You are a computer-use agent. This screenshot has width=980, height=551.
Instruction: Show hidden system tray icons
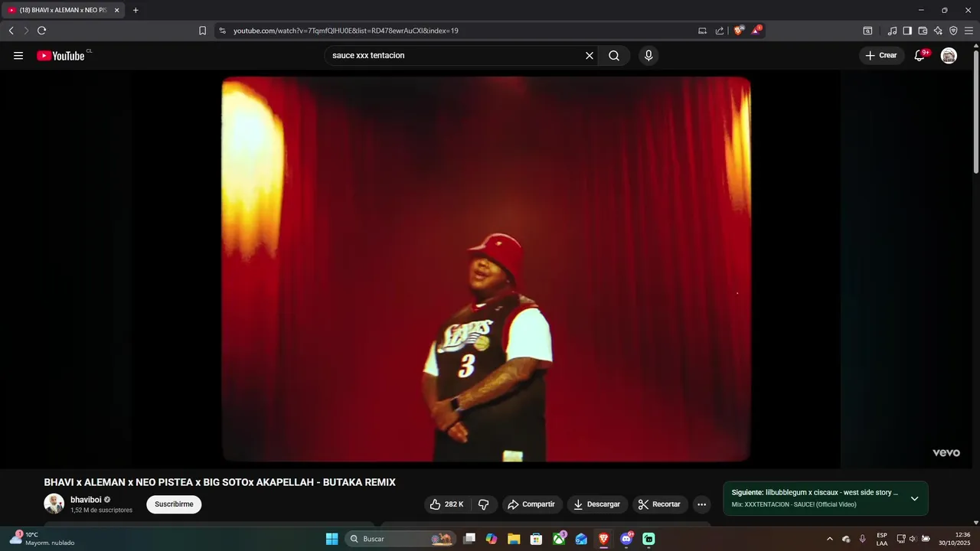(829, 539)
